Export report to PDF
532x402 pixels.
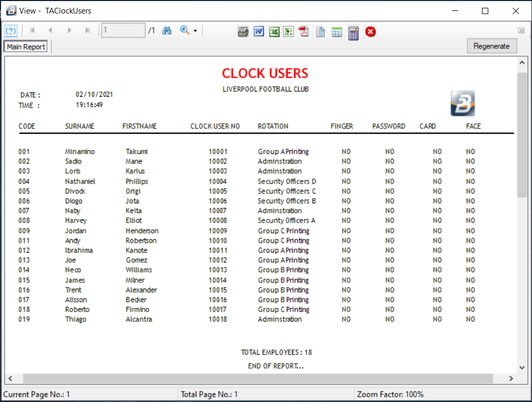[303, 32]
